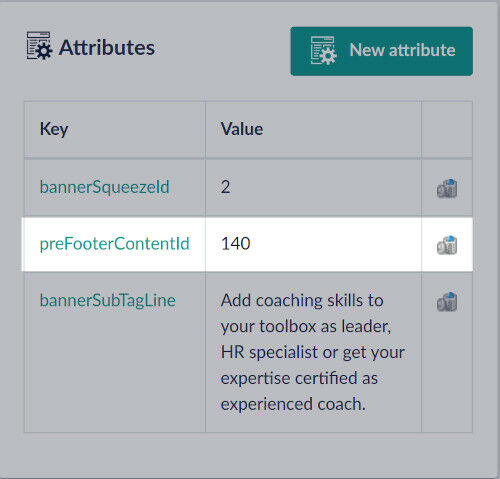Open the preFooterContentId key link
Screen dimensions: 500x479
114,244
